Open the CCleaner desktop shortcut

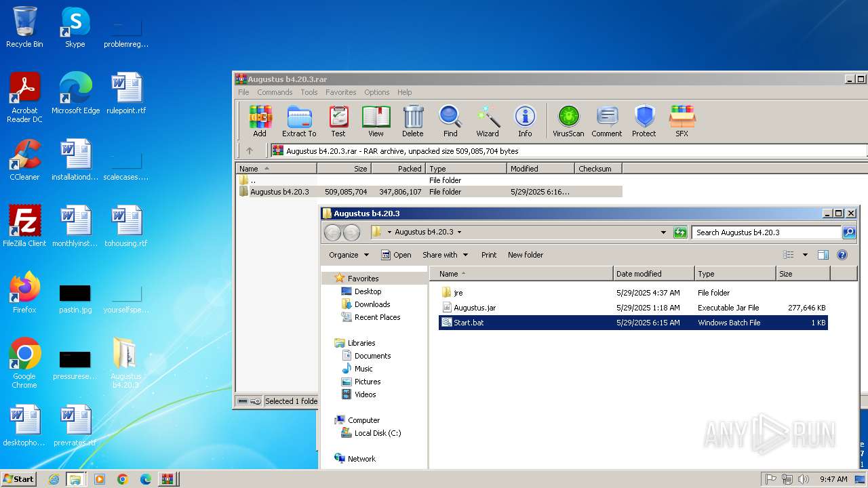coord(24,160)
